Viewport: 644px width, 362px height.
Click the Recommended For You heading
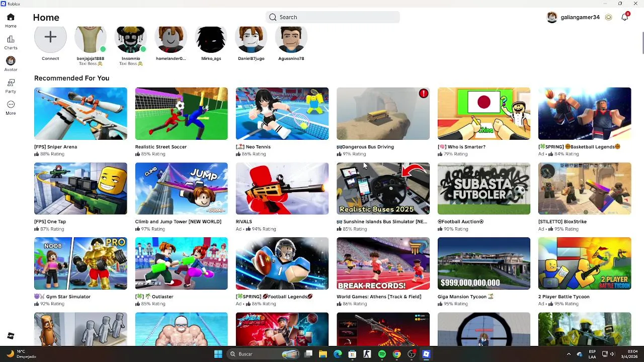(x=71, y=78)
